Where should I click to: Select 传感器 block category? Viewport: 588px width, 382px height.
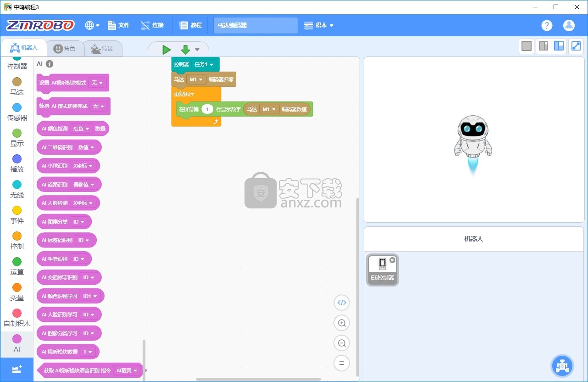tap(17, 112)
